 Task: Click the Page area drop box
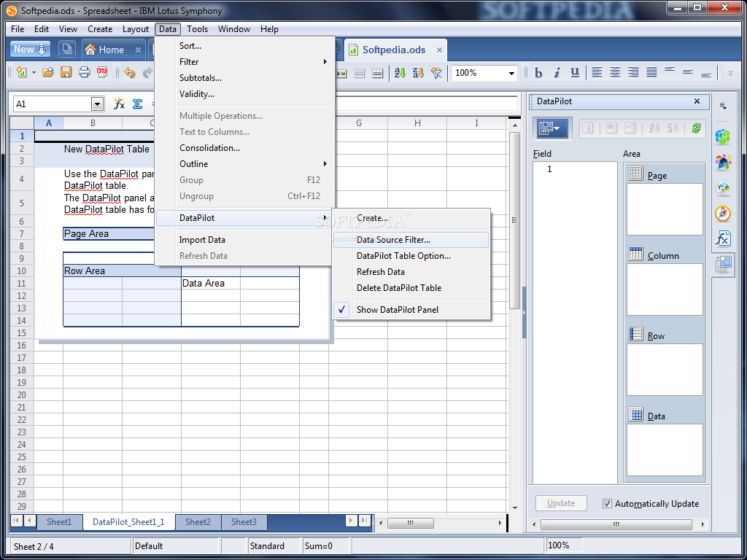click(665, 209)
